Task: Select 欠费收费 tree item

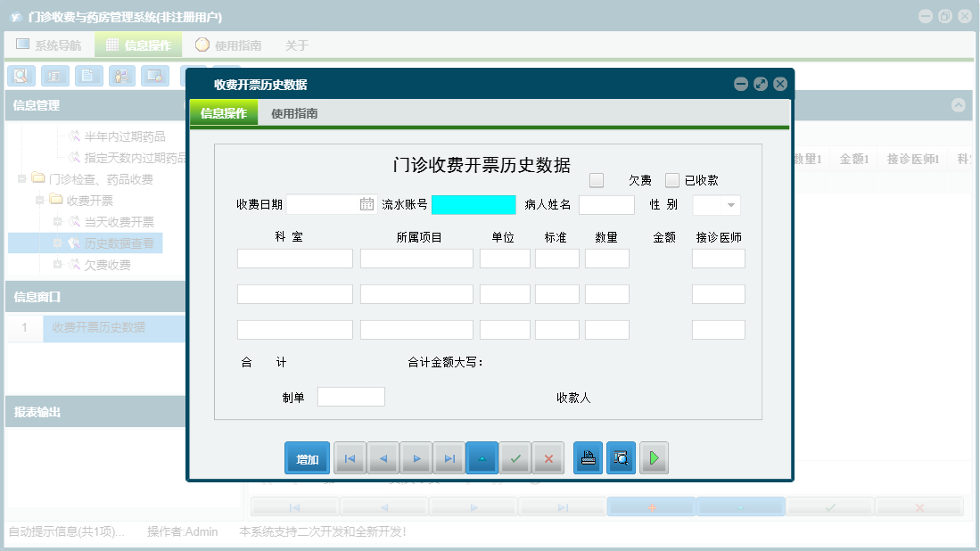Action: tap(108, 265)
